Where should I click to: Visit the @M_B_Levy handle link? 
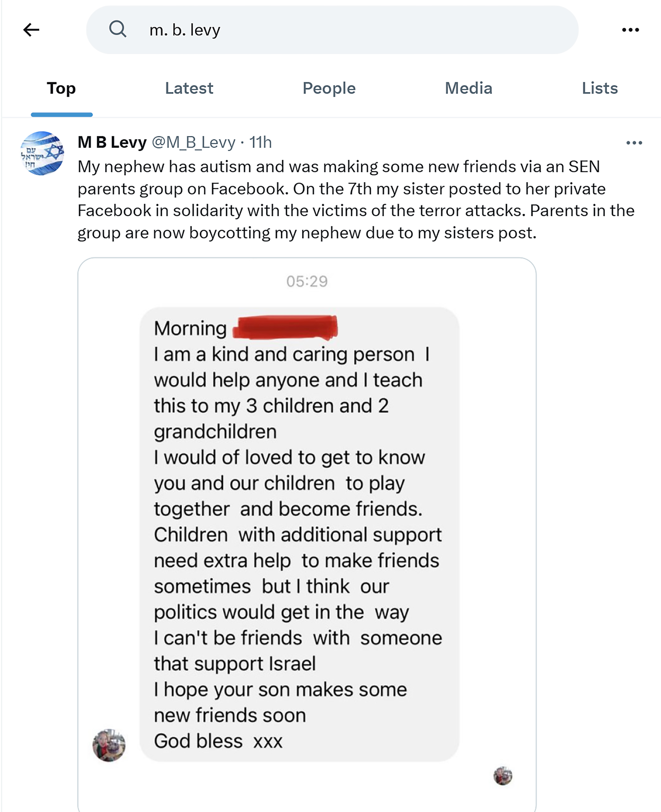pyautogui.click(x=193, y=142)
